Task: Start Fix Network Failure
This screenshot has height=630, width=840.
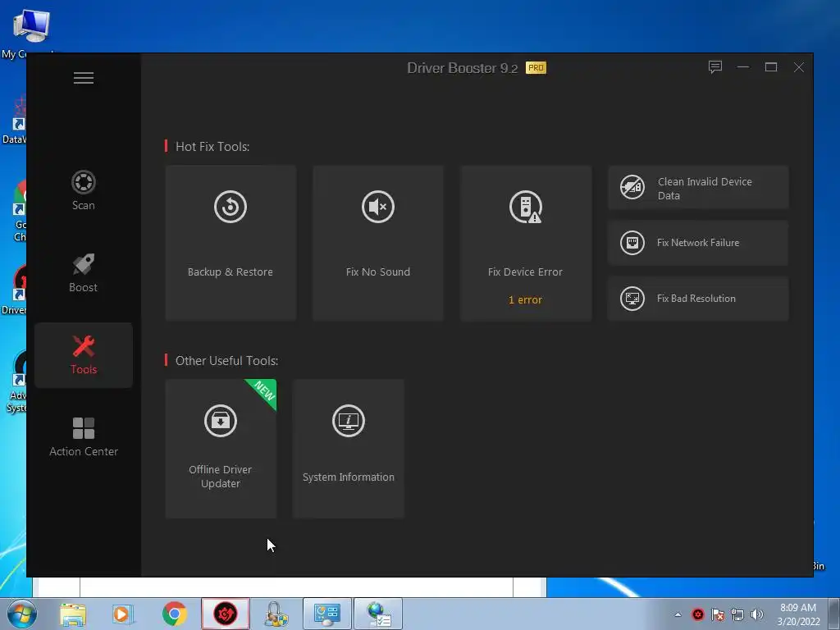Action: pyautogui.click(x=698, y=243)
